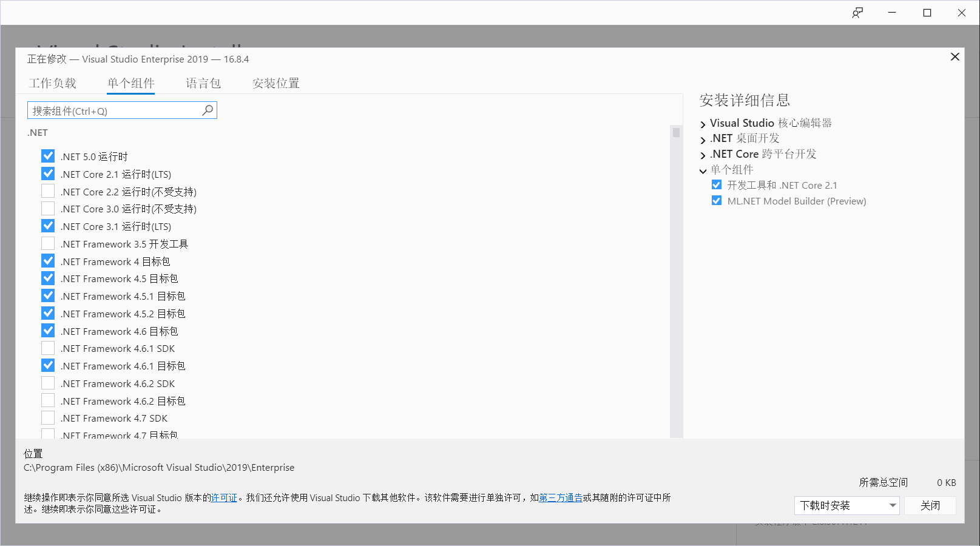The width and height of the screenshot is (980, 546).
Task: Uncheck 开发工具和 .NET Core 2.1
Action: tap(717, 184)
